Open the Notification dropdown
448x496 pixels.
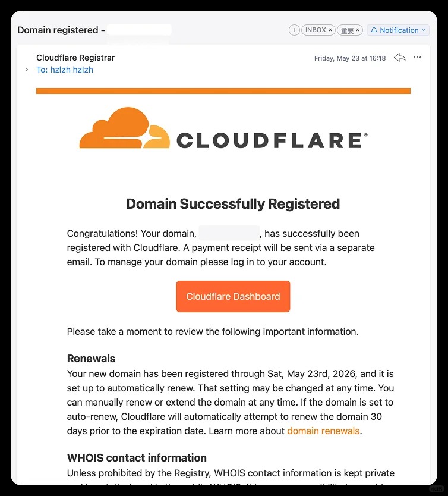(398, 30)
